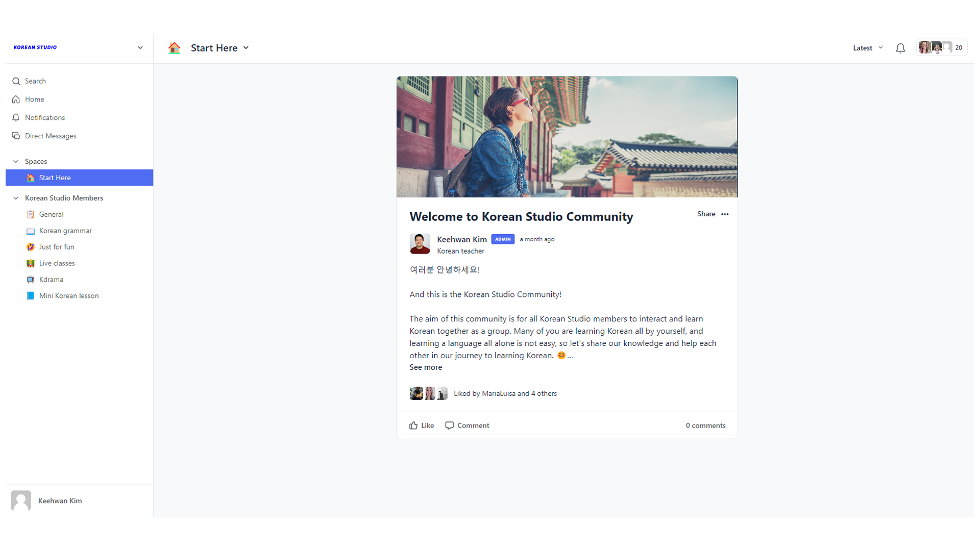
Task: View the 0 comments link
Action: tap(705, 425)
